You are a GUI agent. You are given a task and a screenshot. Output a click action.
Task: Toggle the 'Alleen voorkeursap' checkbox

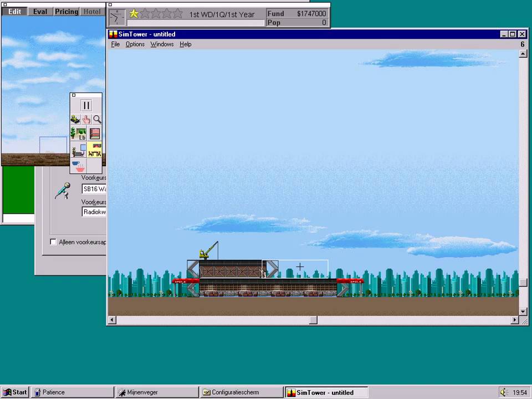point(53,242)
